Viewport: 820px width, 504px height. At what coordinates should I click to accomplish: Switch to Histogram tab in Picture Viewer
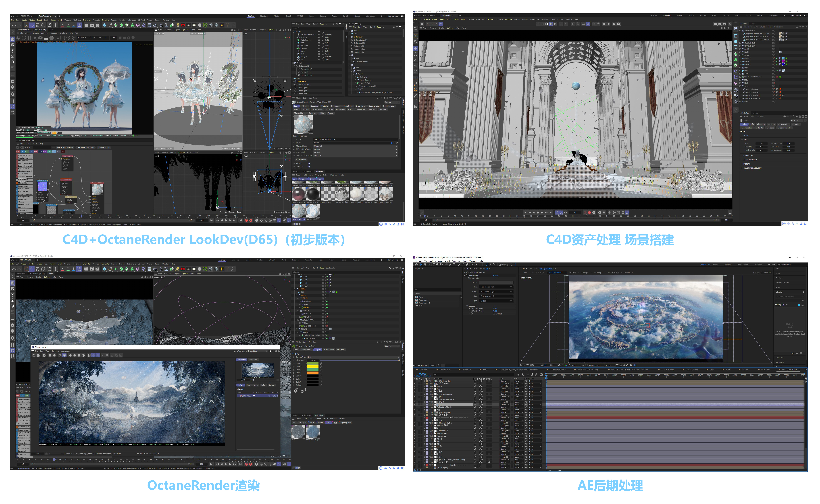pyautogui.click(x=253, y=360)
